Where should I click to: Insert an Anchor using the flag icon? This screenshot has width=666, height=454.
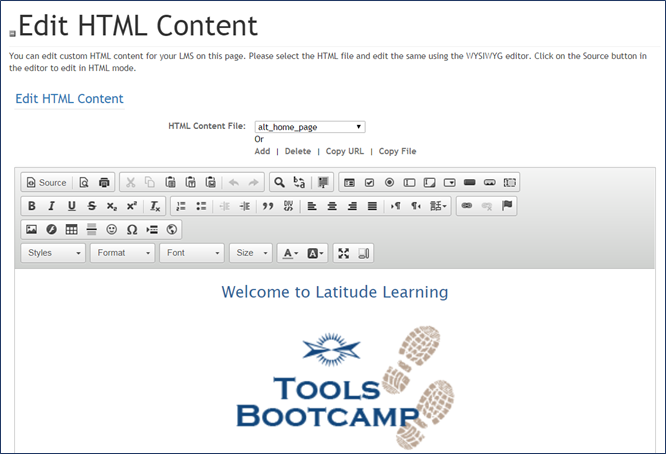[507, 206]
